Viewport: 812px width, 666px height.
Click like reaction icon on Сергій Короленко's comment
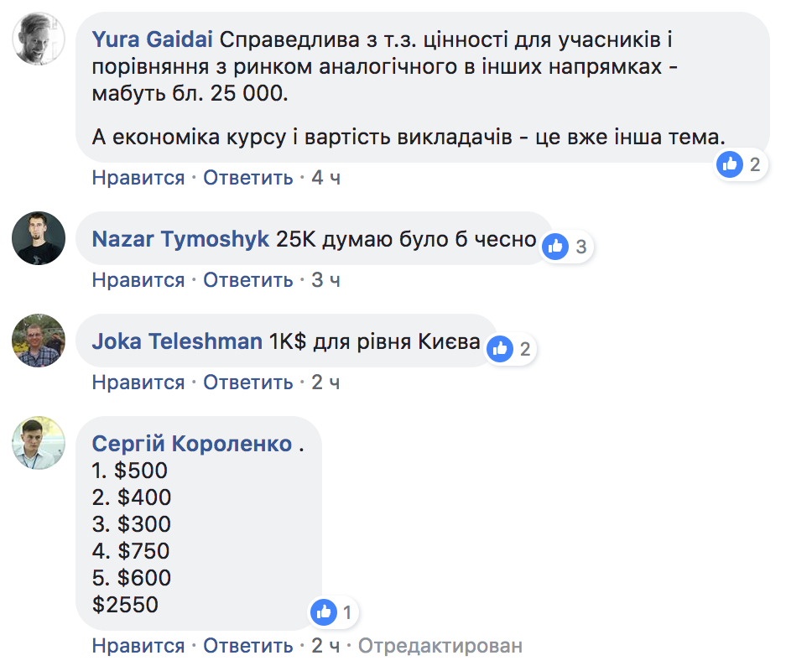click(324, 612)
